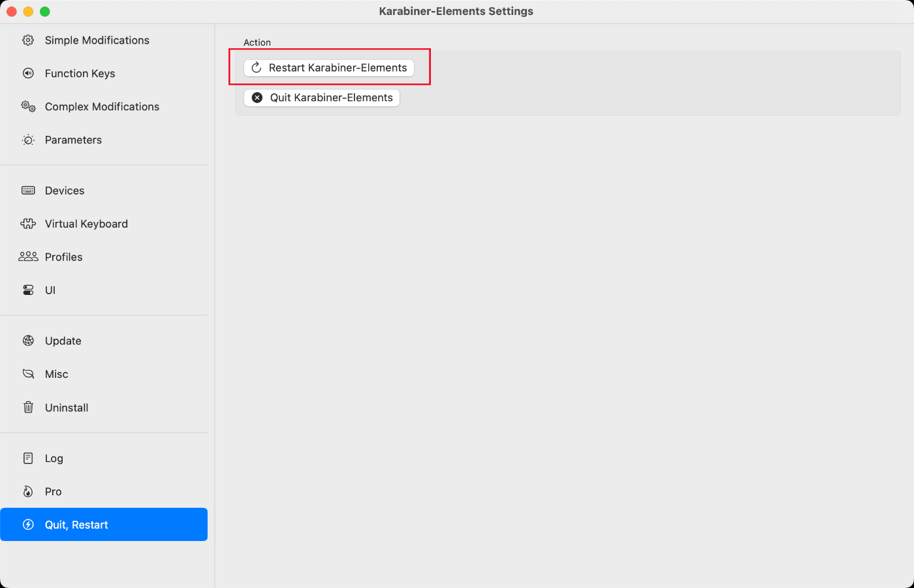
Task: Click the Uninstall trash can icon
Action: click(28, 407)
